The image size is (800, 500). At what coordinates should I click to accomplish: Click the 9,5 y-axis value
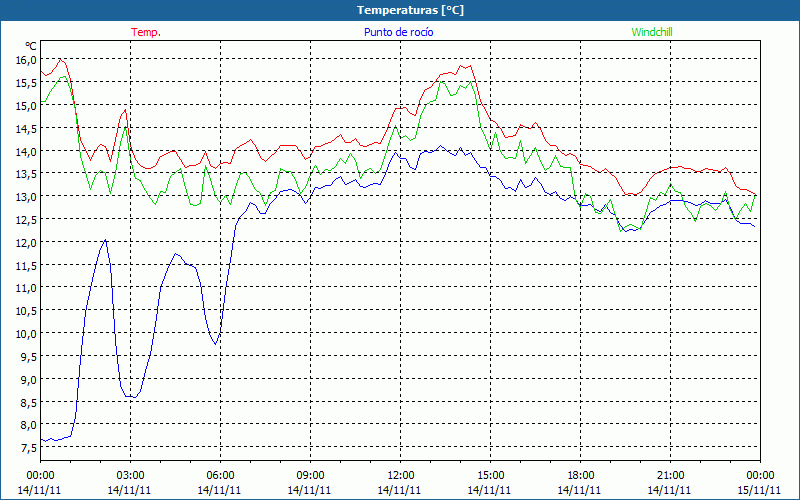pyautogui.click(x=29, y=357)
